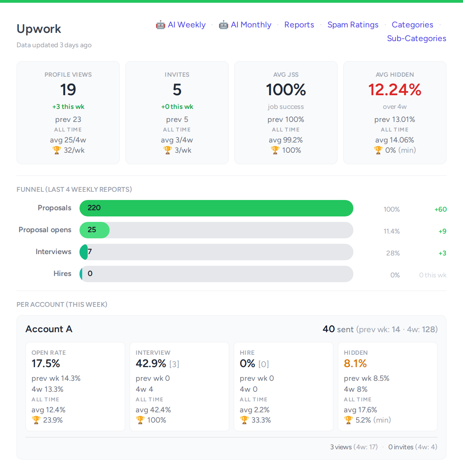Click '4w 13.3%' in Open Rate card
The height and width of the screenshot is (476, 463).
48,389
